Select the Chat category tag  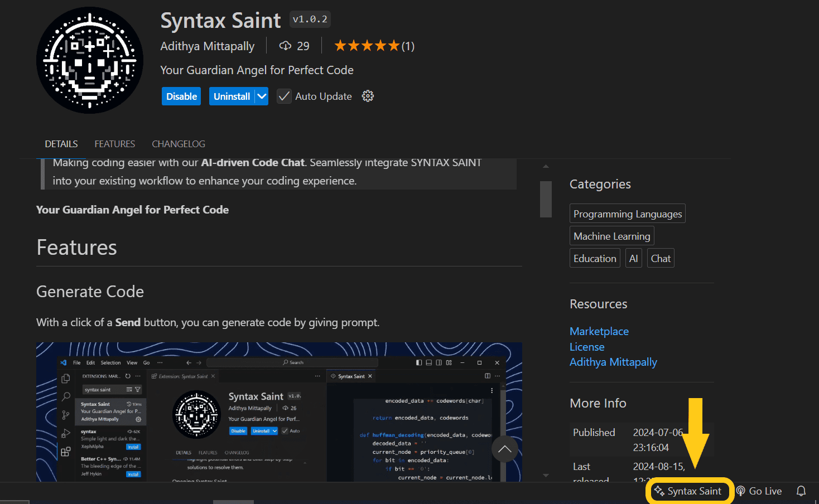(x=661, y=259)
